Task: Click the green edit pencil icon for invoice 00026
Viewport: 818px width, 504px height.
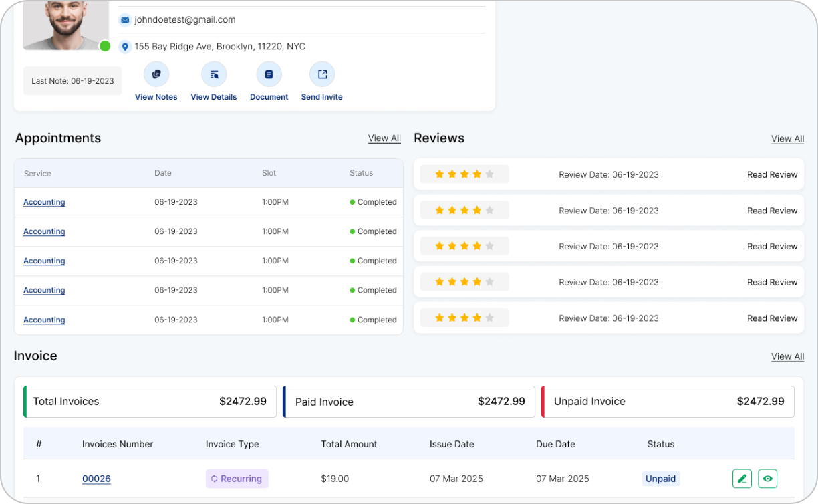Action: 742,479
